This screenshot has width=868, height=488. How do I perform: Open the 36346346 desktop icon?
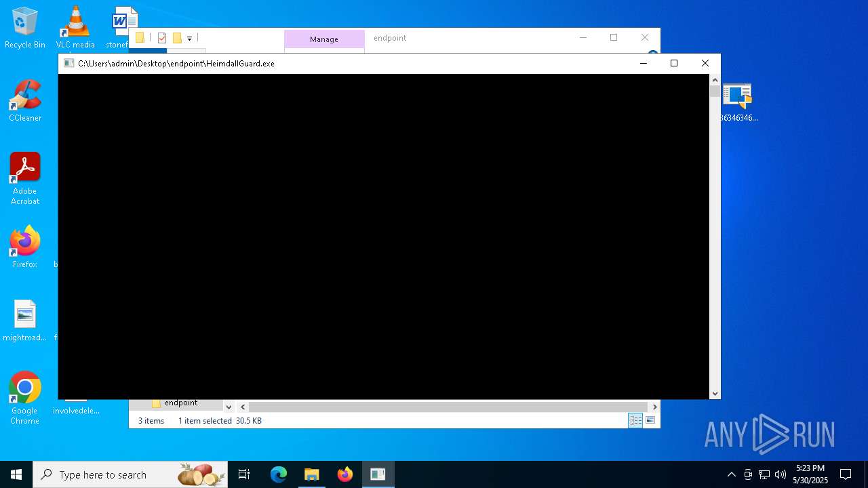[738, 102]
